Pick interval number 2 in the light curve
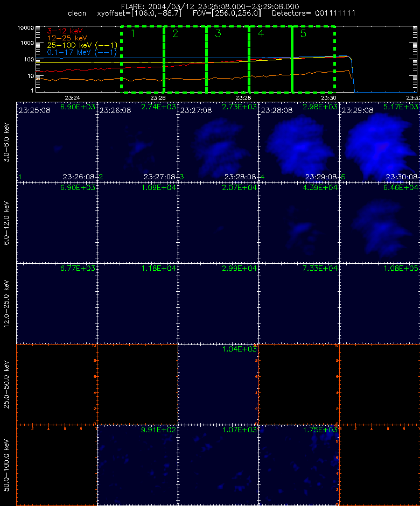 pos(176,33)
